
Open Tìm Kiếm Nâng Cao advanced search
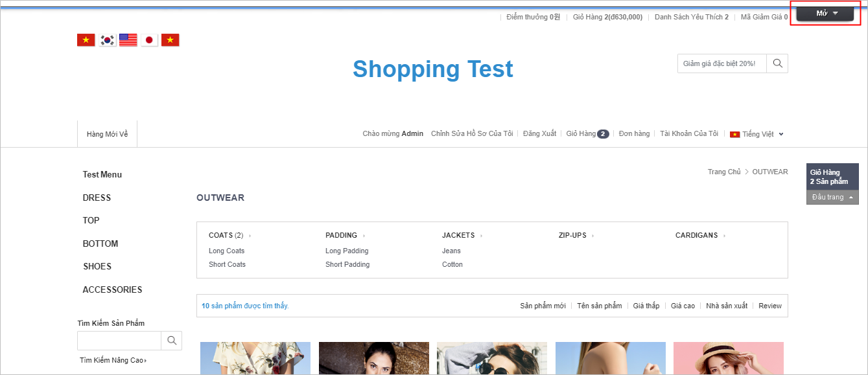pos(113,360)
